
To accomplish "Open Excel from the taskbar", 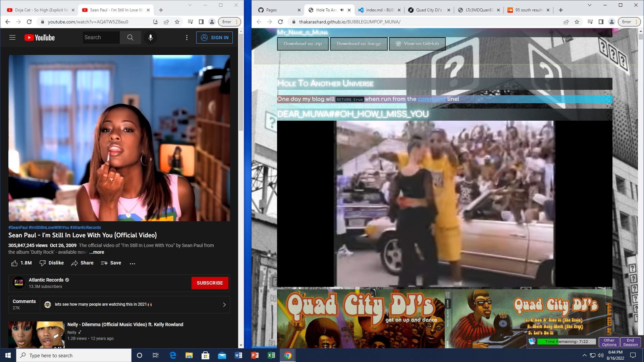I will pos(271,355).
